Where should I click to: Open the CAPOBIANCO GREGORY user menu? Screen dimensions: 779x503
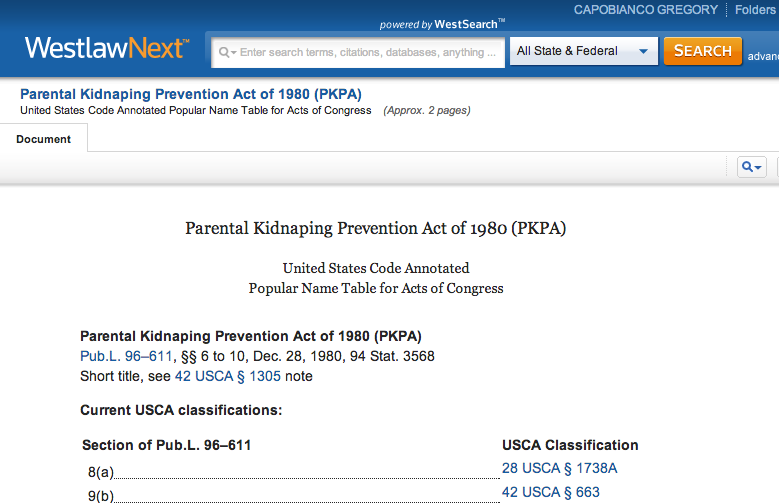pyautogui.click(x=645, y=9)
